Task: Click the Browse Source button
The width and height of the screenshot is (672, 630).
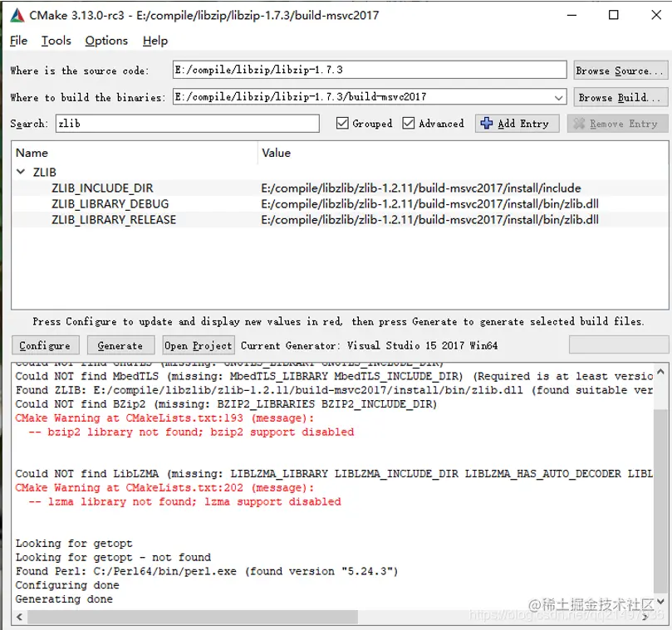Action: (x=620, y=71)
